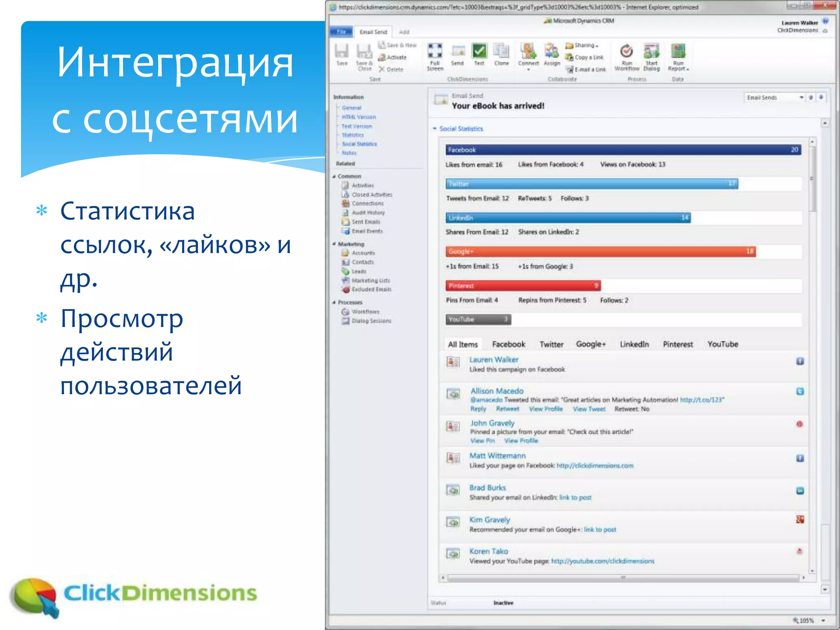Switch to the Add ribbon tab

click(404, 32)
